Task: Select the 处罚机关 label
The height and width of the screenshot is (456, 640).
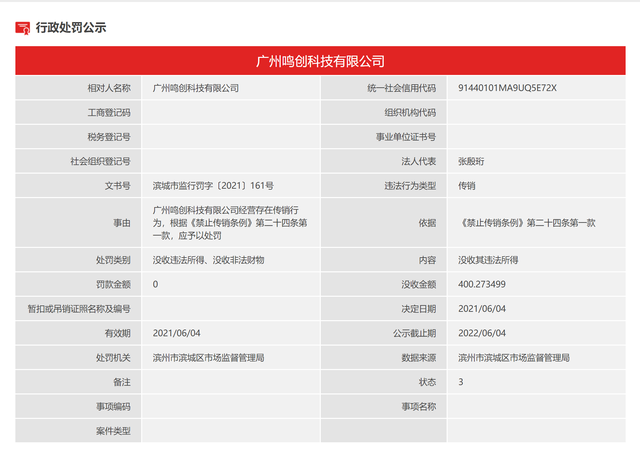Action: click(x=113, y=358)
